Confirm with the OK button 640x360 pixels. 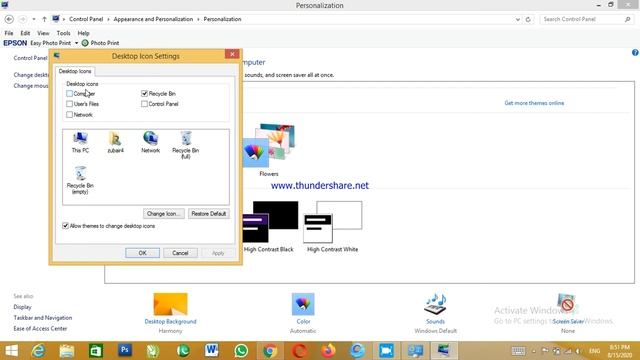pos(142,253)
